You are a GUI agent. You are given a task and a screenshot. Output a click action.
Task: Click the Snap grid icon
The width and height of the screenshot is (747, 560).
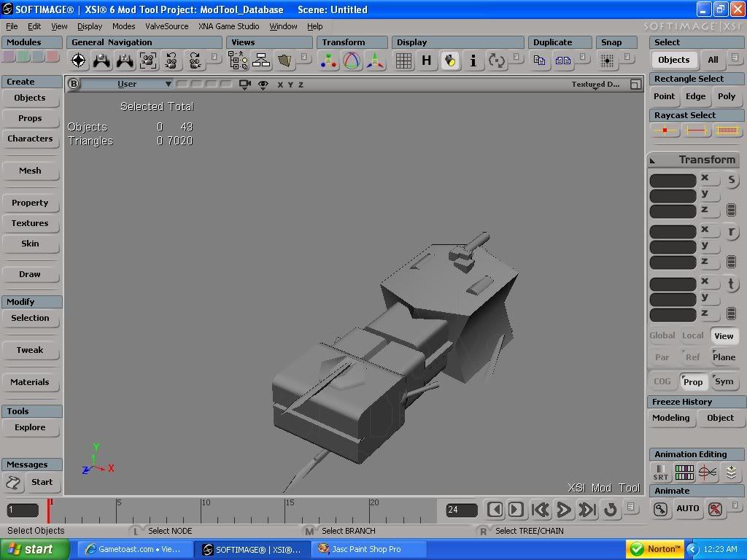(607, 61)
